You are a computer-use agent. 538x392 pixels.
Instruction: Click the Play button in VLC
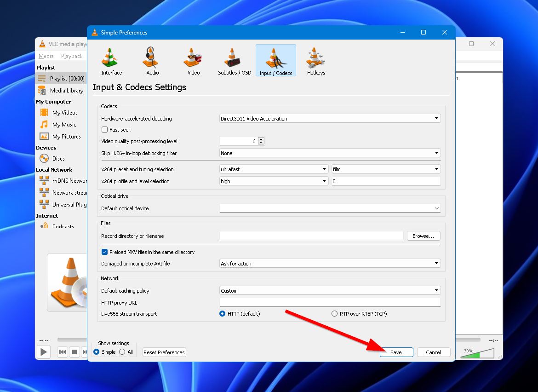[44, 352]
